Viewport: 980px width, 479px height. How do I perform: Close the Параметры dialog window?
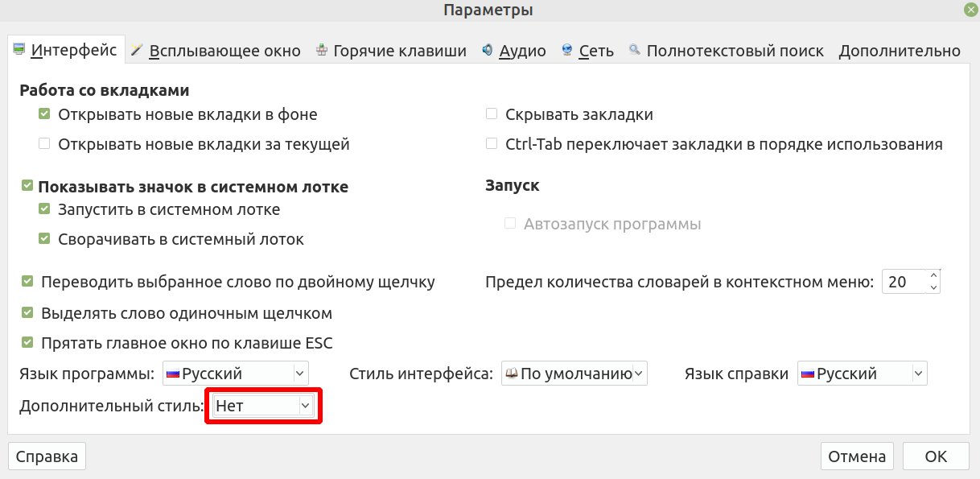(971, 10)
